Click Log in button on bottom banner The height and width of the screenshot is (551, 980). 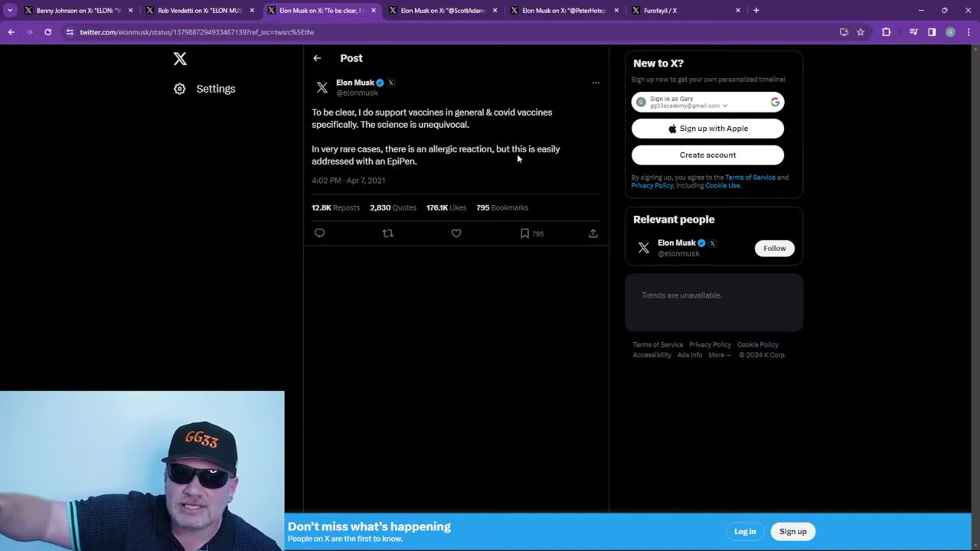point(745,531)
